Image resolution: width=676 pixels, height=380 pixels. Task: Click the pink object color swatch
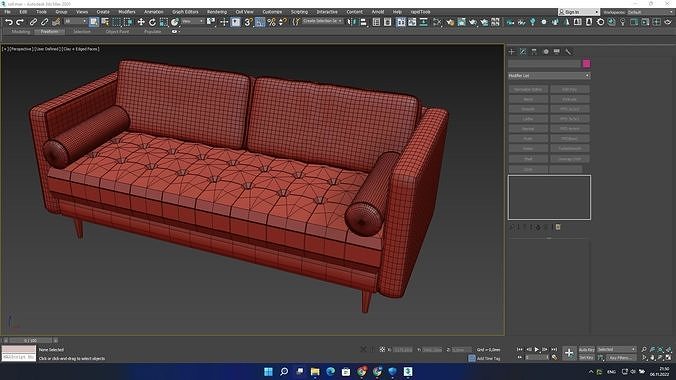click(586, 64)
